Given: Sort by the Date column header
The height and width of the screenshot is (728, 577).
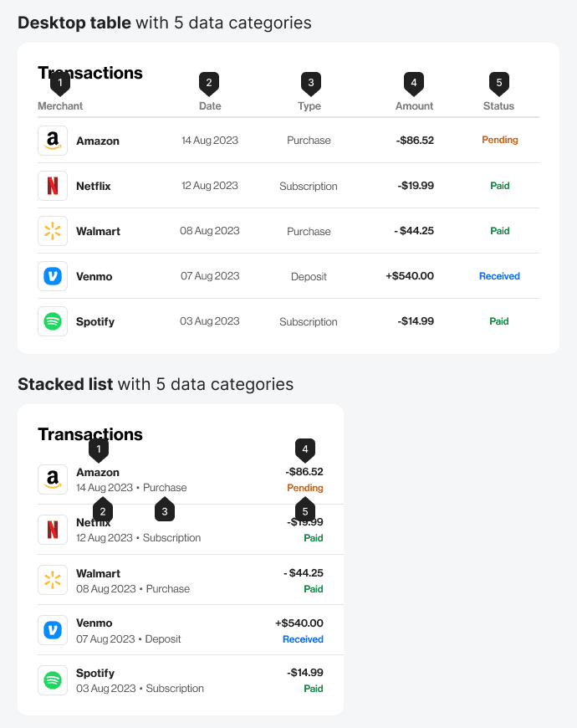Looking at the screenshot, I should (210, 106).
